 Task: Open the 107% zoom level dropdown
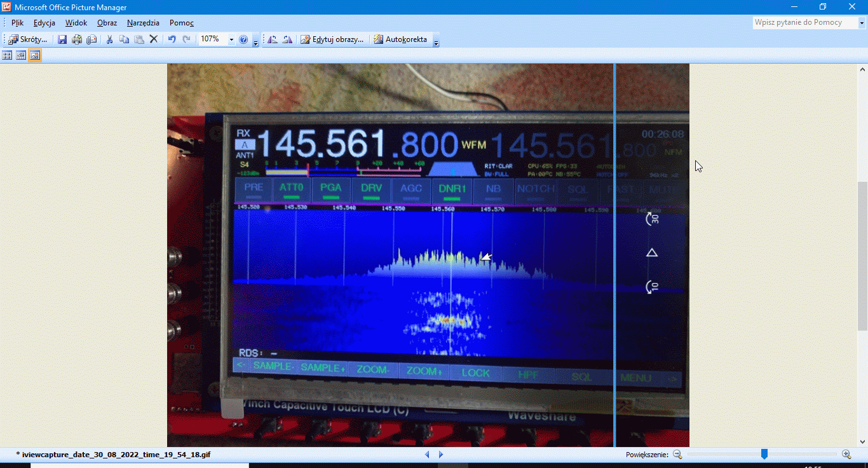231,39
